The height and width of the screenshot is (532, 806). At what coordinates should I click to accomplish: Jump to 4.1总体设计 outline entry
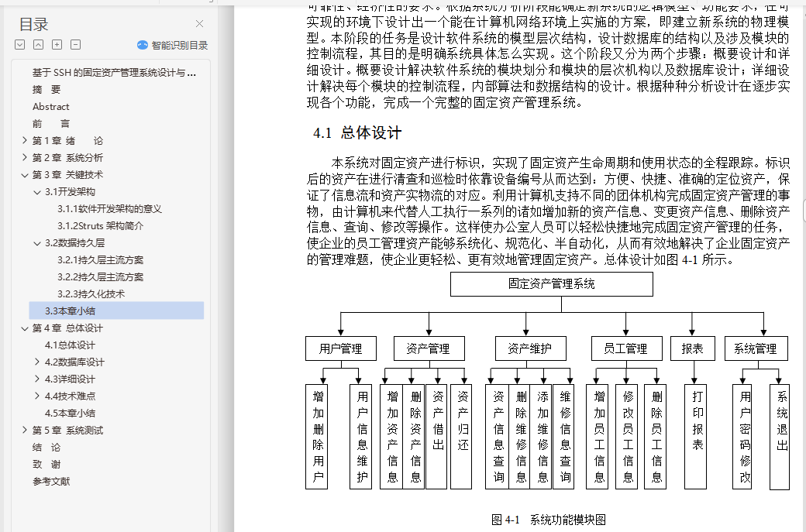click(70, 345)
